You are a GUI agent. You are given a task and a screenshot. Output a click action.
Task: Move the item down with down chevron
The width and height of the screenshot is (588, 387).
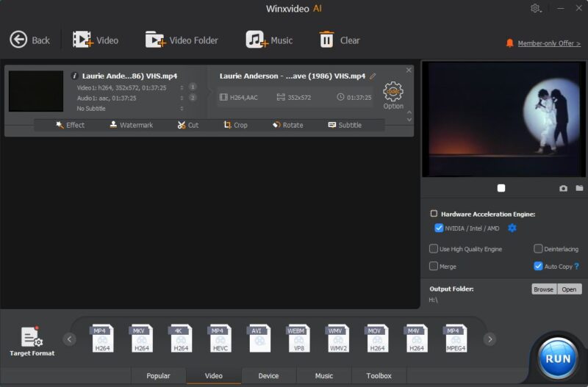[x=409, y=120]
